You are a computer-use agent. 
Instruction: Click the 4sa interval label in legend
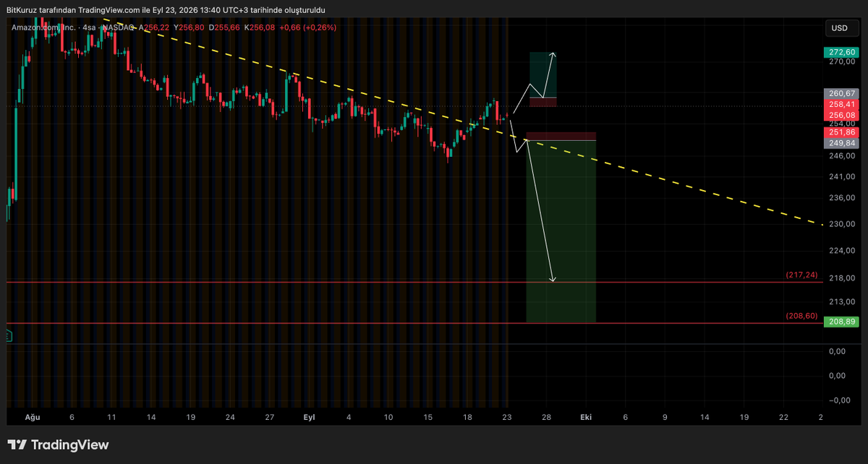(x=90, y=27)
